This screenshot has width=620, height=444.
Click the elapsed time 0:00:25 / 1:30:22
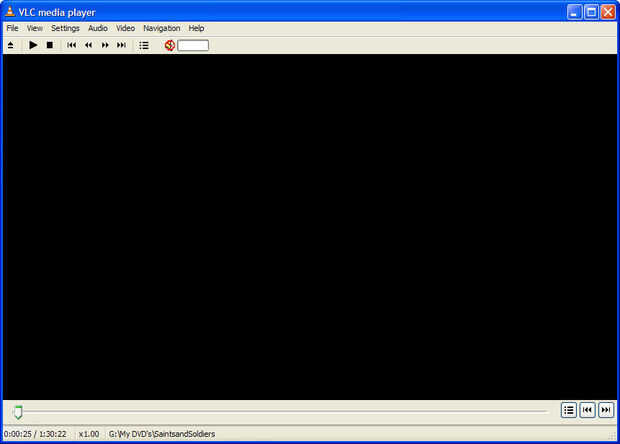(x=35, y=434)
